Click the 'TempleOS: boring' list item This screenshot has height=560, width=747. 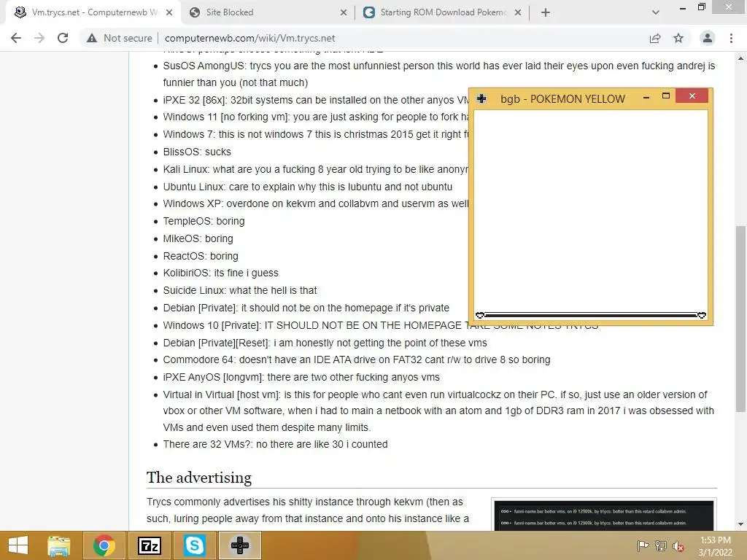pos(204,221)
